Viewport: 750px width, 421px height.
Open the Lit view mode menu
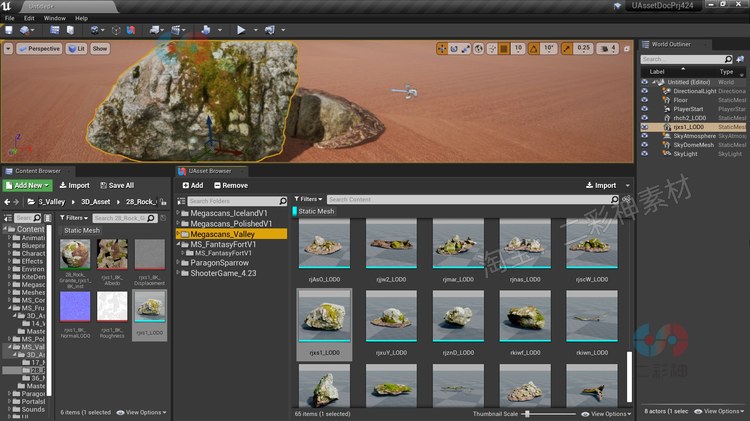[77, 49]
